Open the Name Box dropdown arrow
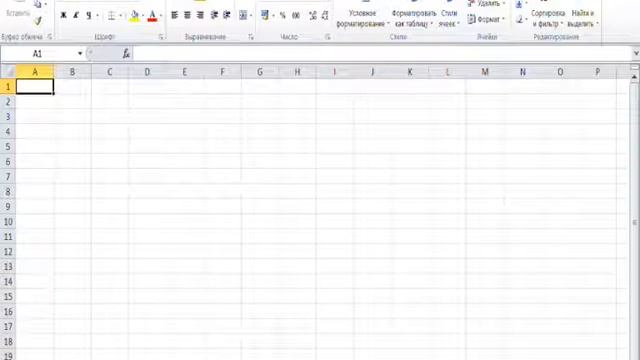 point(80,53)
